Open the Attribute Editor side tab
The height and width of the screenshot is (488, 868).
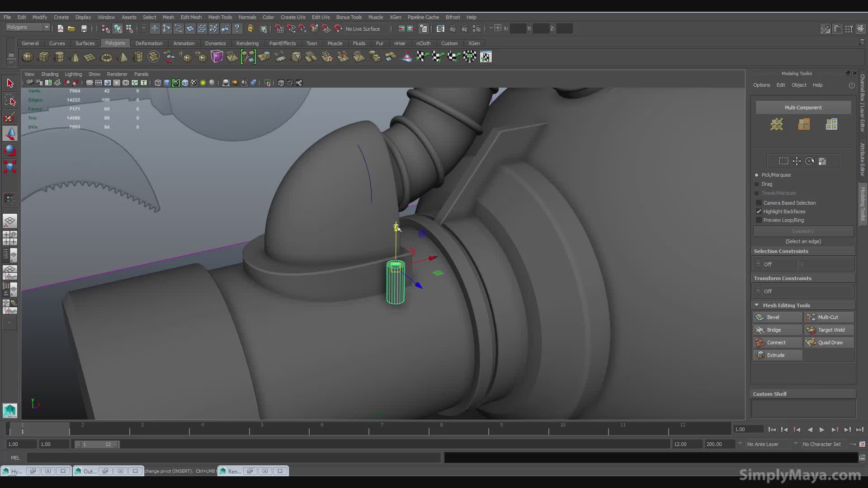point(863,159)
